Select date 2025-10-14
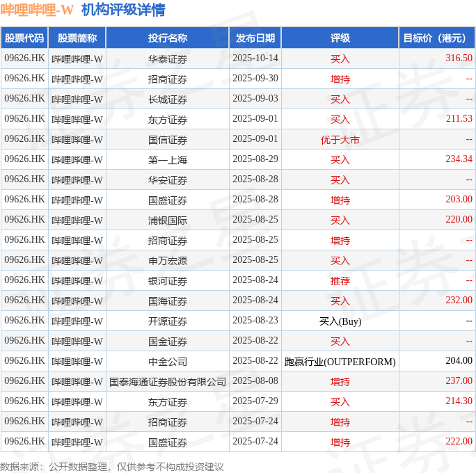This screenshot has width=476, height=473. point(255,58)
